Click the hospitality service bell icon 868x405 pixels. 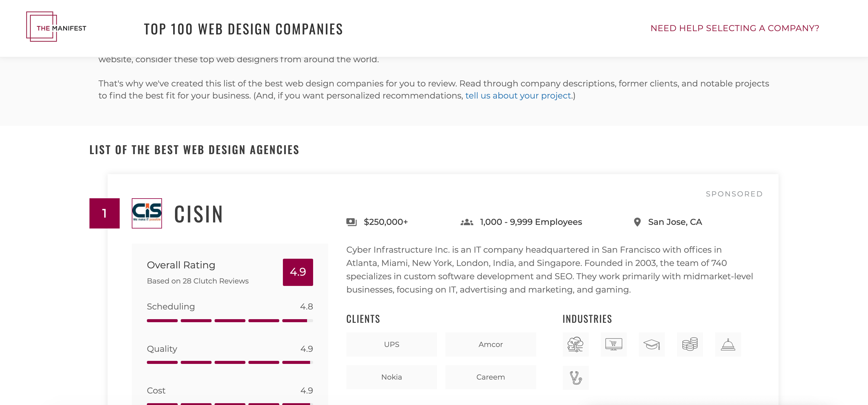coord(727,344)
